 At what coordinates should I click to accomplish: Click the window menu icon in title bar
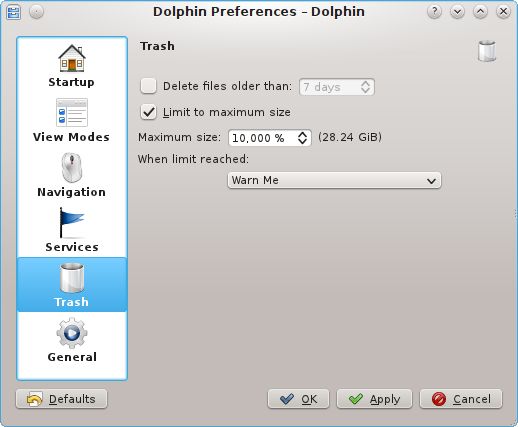(x=14, y=12)
